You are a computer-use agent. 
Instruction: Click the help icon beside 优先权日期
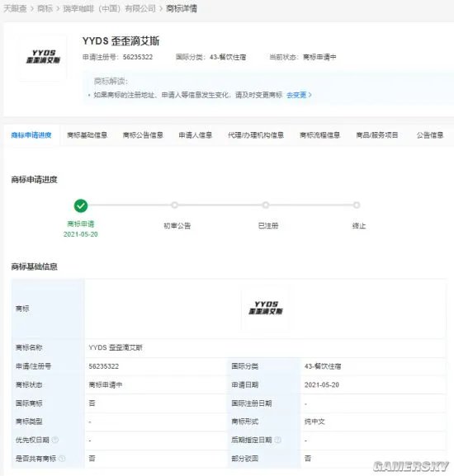pos(55,440)
